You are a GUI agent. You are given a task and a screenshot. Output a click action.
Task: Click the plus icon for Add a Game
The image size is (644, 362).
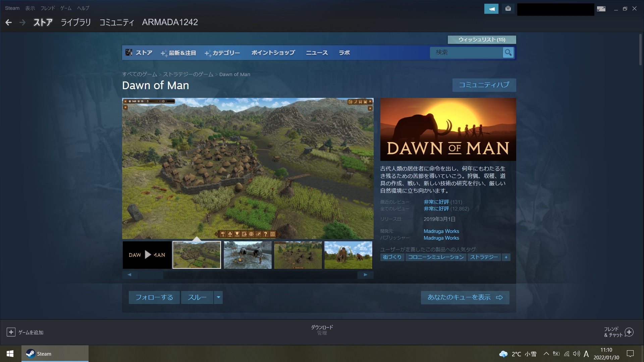[x=11, y=332]
